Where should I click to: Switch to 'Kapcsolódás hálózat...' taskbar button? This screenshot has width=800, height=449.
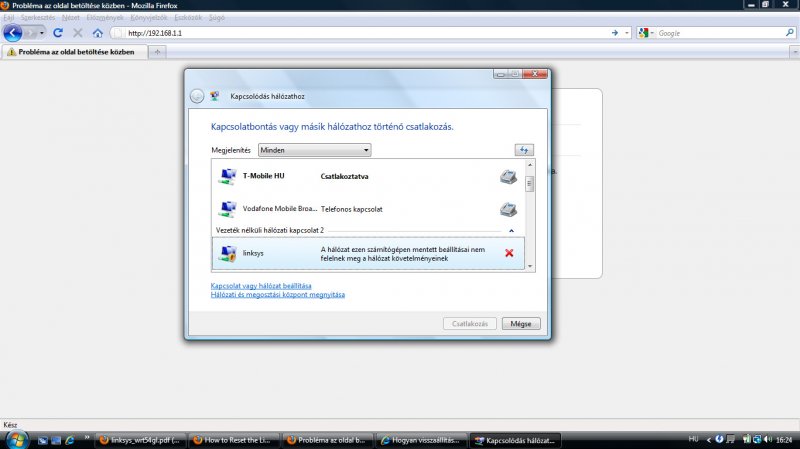click(516, 440)
